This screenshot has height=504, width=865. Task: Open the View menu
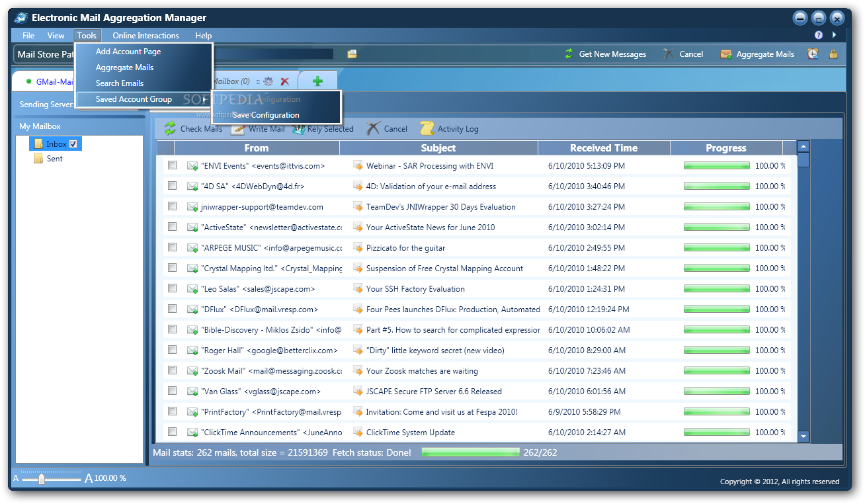pos(56,36)
